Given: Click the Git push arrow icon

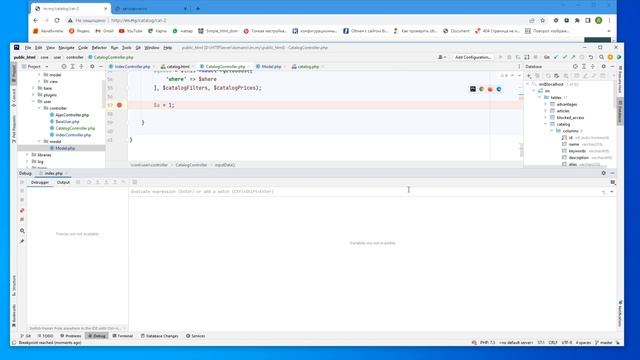Looking at the screenshot, I should point(573,57).
